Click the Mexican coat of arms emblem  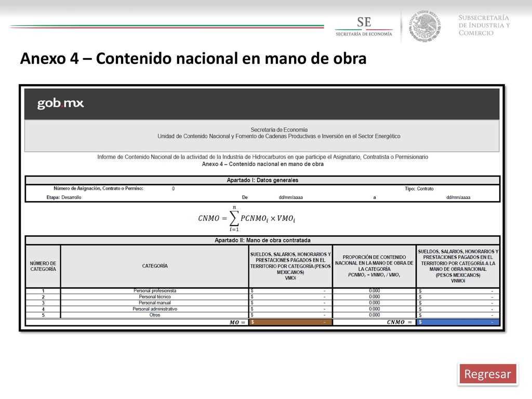pyautogui.click(x=424, y=26)
